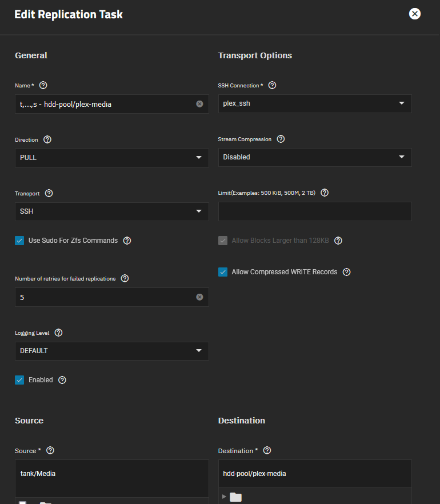Click the Limit input field
This screenshot has height=504, width=440.
tap(314, 211)
